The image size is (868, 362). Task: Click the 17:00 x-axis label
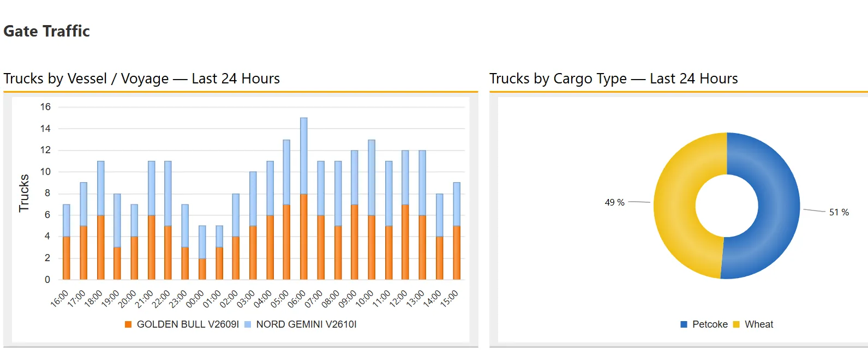(76, 298)
